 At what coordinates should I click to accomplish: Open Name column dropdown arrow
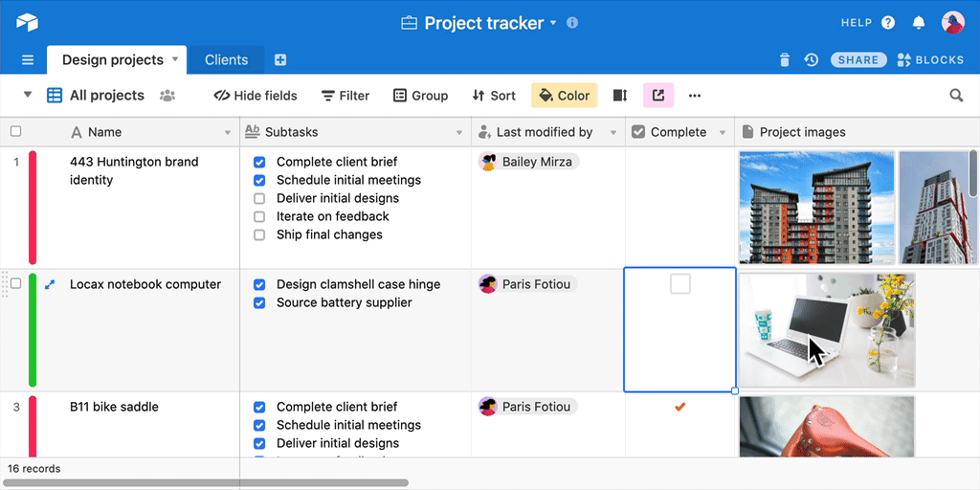[x=228, y=132]
